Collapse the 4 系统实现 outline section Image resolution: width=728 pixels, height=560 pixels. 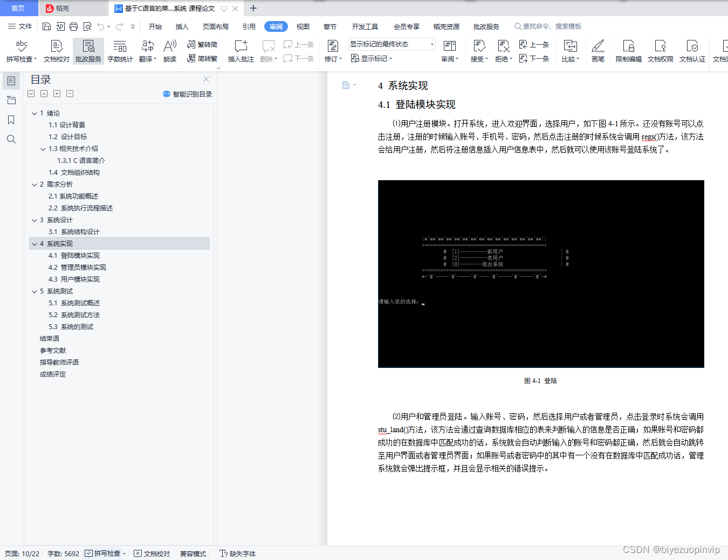pos(34,243)
